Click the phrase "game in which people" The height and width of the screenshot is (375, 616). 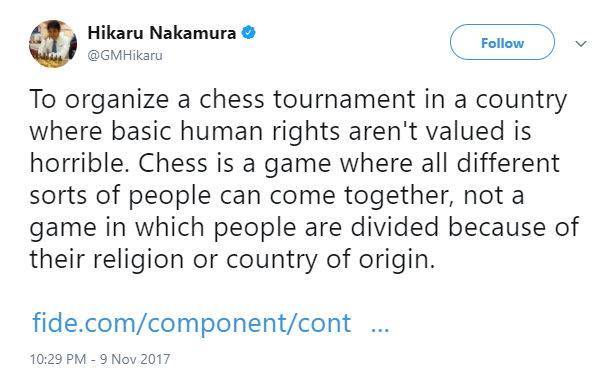click(163, 227)
